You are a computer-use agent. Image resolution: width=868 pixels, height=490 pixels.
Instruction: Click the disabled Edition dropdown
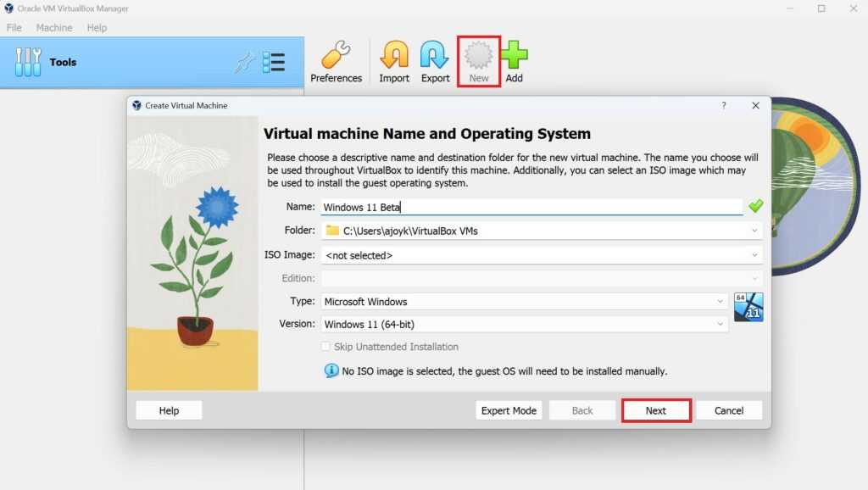(542, 278)
